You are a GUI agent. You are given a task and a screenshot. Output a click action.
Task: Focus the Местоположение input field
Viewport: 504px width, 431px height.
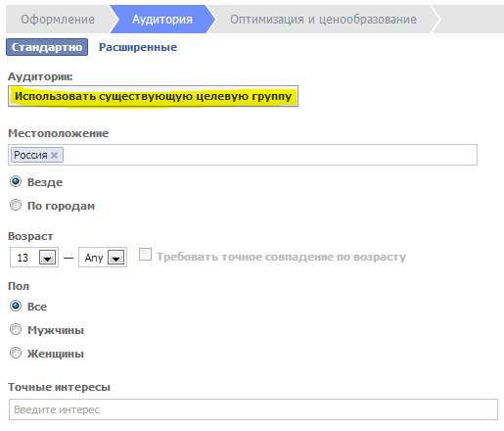coord(243,155)
